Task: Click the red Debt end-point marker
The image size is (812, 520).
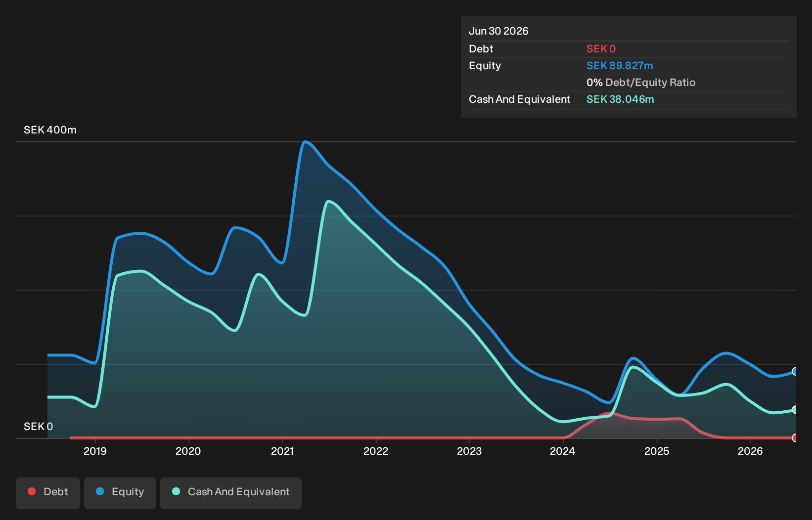Action: pos(795,438)
